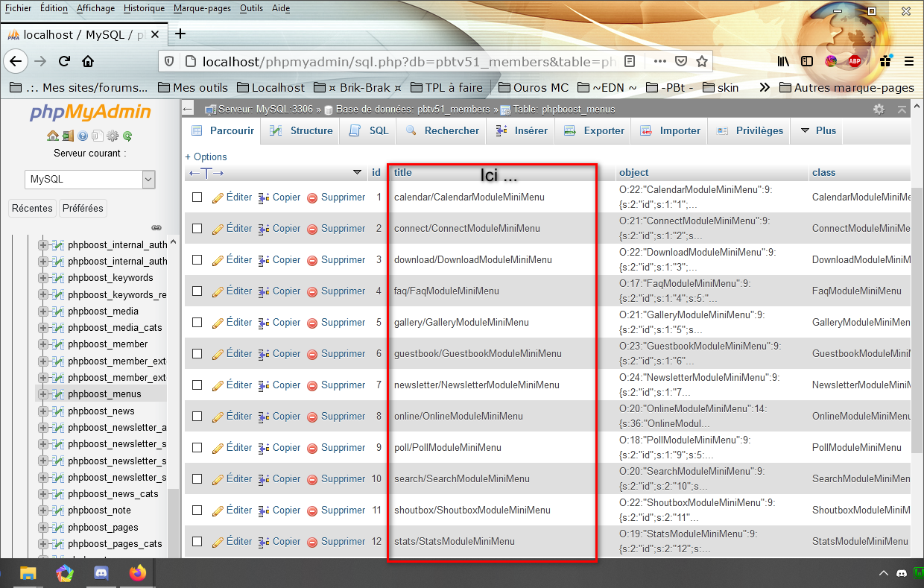Select checkbox for row id 1 calendar

pyautogui.click(x=197, y=197)
